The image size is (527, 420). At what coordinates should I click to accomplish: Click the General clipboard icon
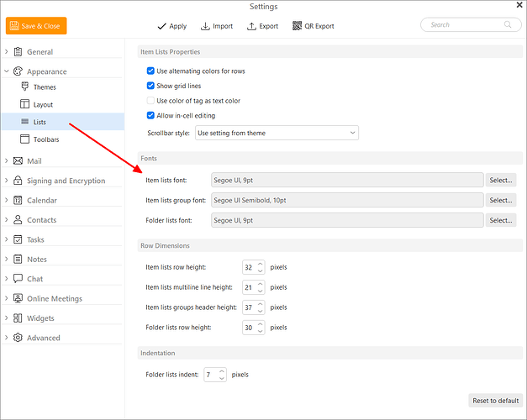click(x=18, y=52)
